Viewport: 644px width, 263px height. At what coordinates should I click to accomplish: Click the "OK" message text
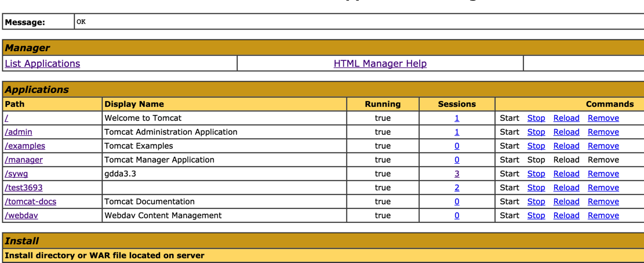point(81,22)
